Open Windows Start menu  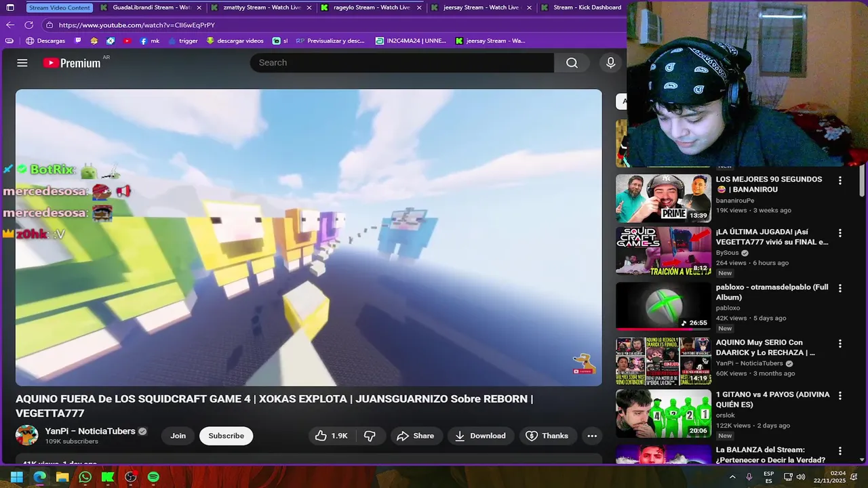point(16,476)
